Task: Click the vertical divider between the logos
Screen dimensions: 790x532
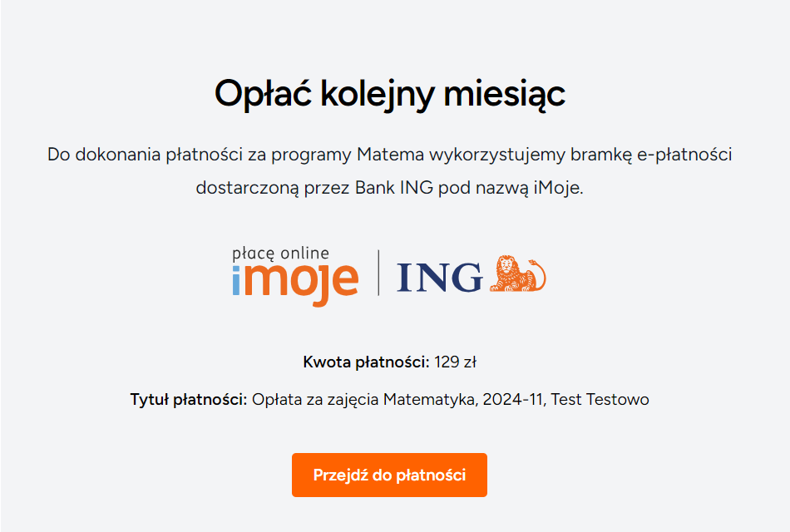Action: click(x=379, y=273)
